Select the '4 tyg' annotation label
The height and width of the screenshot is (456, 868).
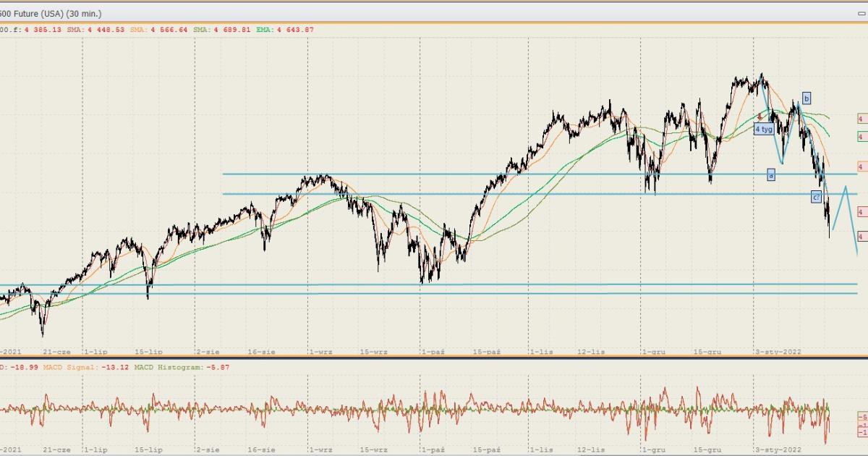(x=764, y=129)
